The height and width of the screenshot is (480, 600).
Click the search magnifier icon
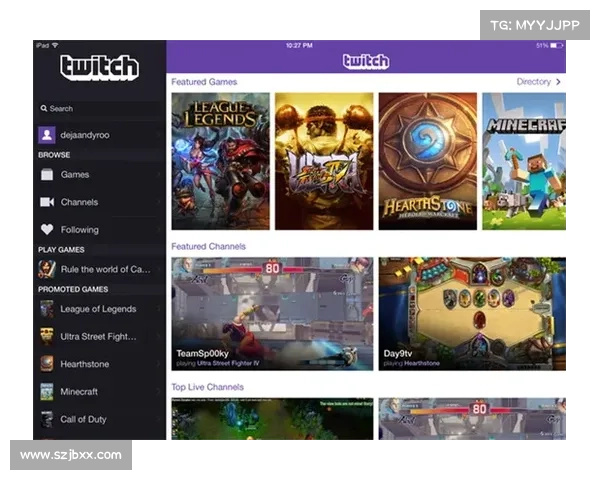point(44,108)
